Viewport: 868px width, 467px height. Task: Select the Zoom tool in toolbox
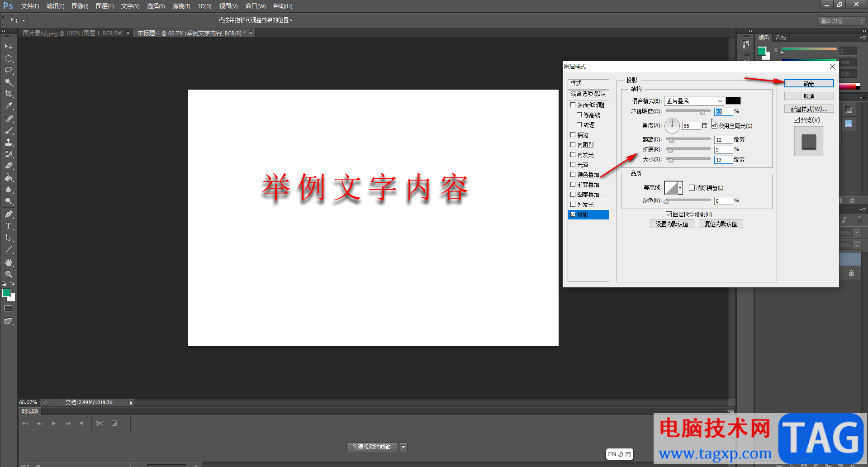click(9, 274)
